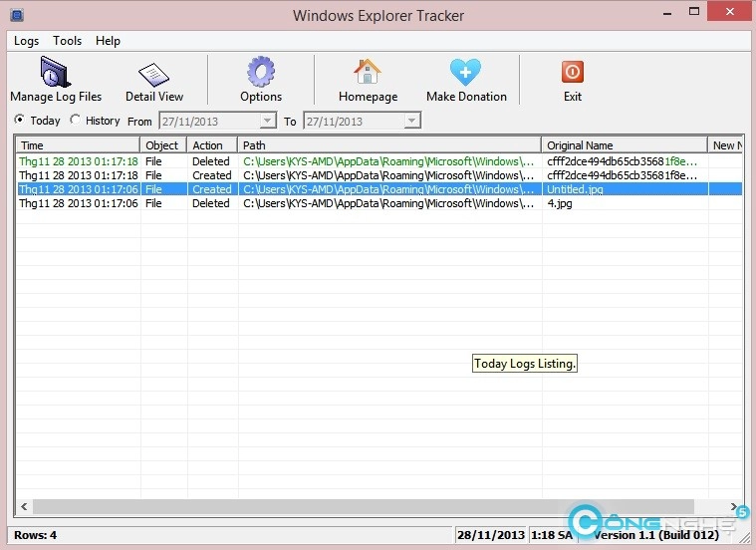
Task: Open the To date dropdown
Action: point(411,121)
